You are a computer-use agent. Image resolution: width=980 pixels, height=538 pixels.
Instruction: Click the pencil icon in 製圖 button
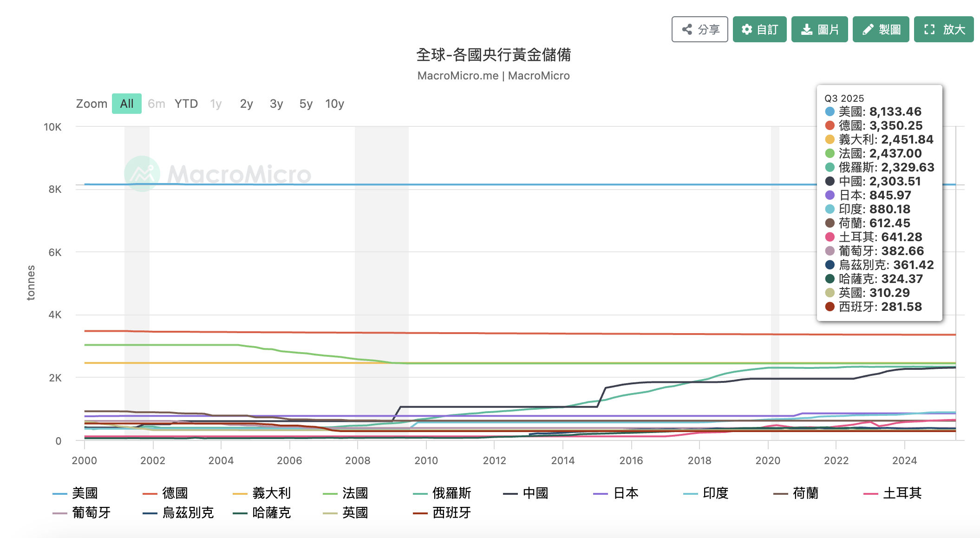(x=868, y=29)
